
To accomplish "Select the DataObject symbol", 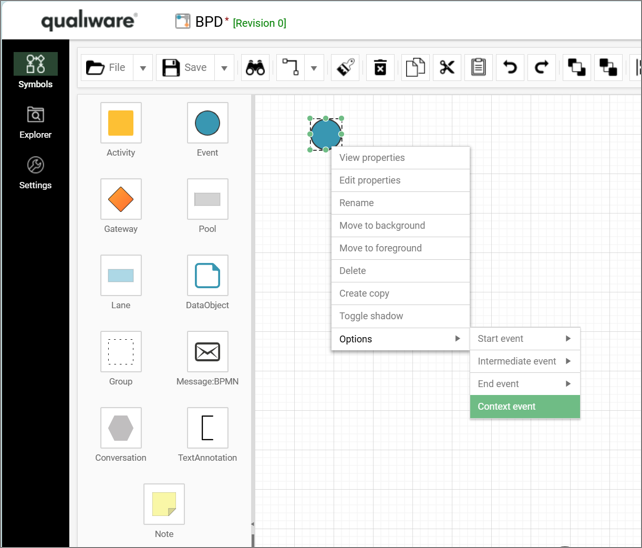I will [x=208, y=275].
